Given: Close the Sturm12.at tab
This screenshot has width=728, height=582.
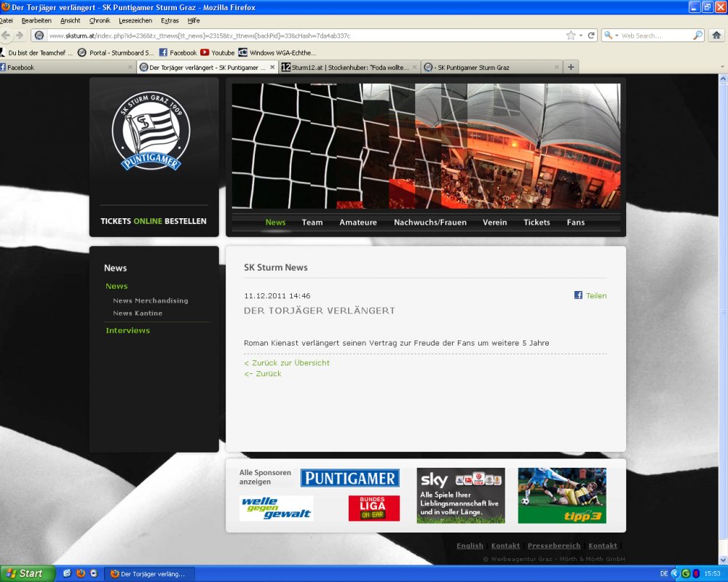Looking at the screenshot, I should (x=415, y=68).
